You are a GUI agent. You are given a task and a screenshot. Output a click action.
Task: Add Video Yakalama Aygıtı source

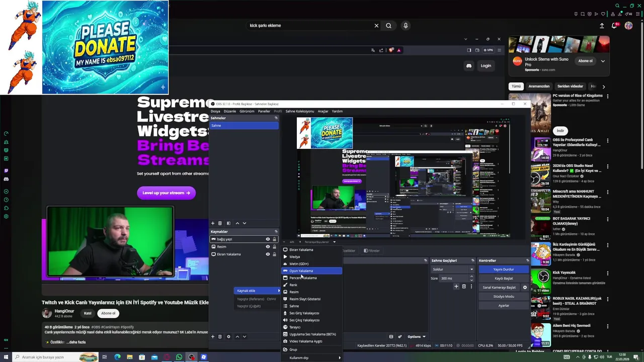(x=311, y=341)
